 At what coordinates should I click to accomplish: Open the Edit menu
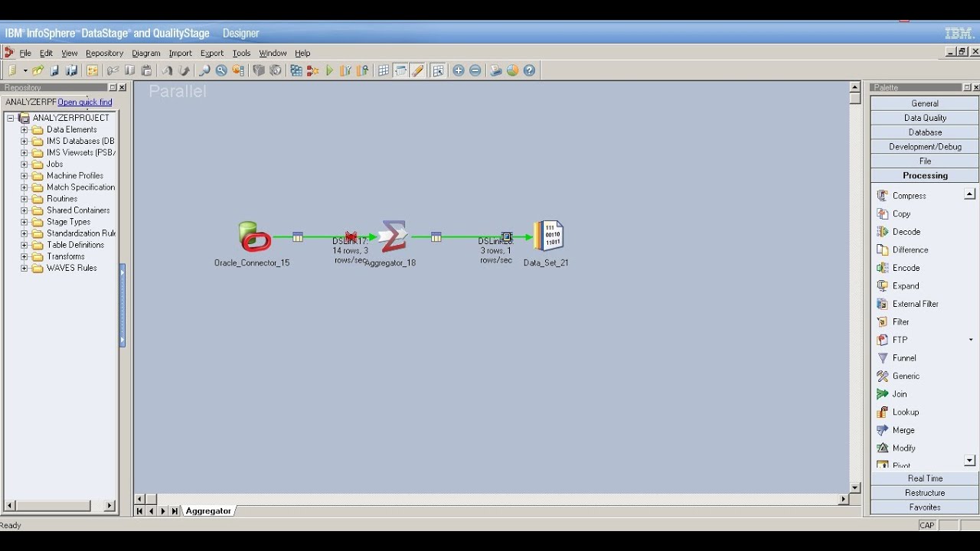pyautogui.click(x=46, y=54)
